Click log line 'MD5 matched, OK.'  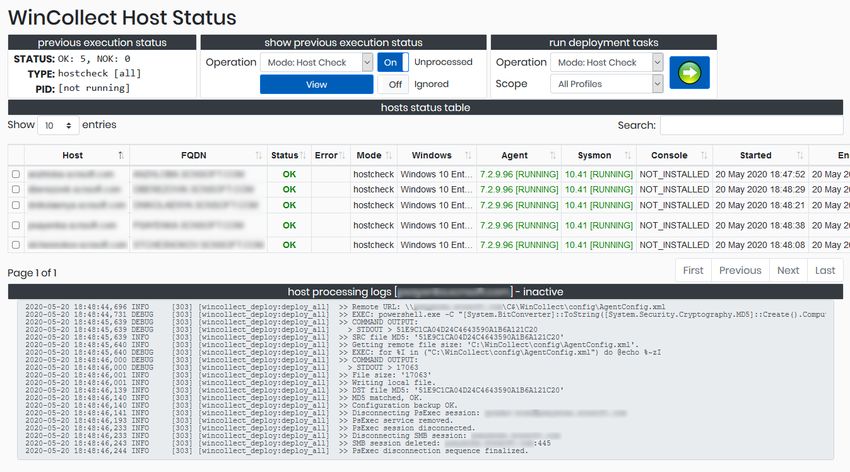click(387, 398)
